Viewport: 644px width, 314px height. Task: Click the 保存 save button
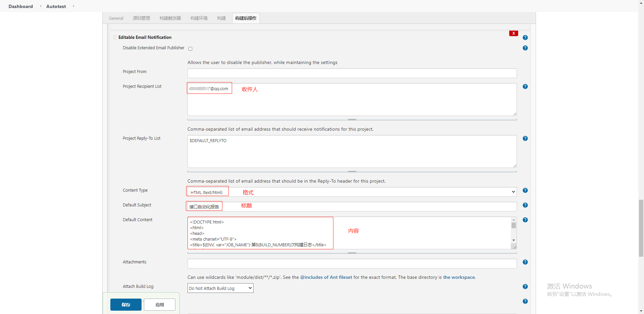click(x=126, y=305)
